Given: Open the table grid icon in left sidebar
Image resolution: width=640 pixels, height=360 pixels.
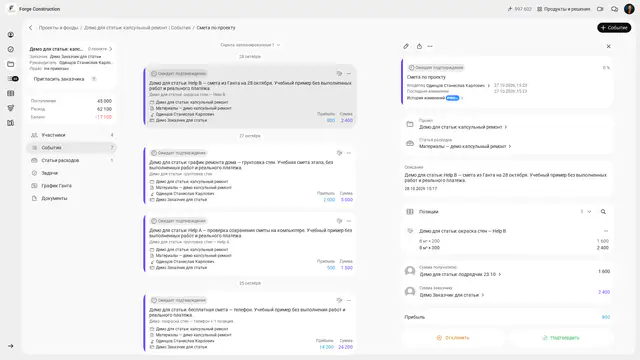Looking at the screenshot, I should tap(11, 93).
